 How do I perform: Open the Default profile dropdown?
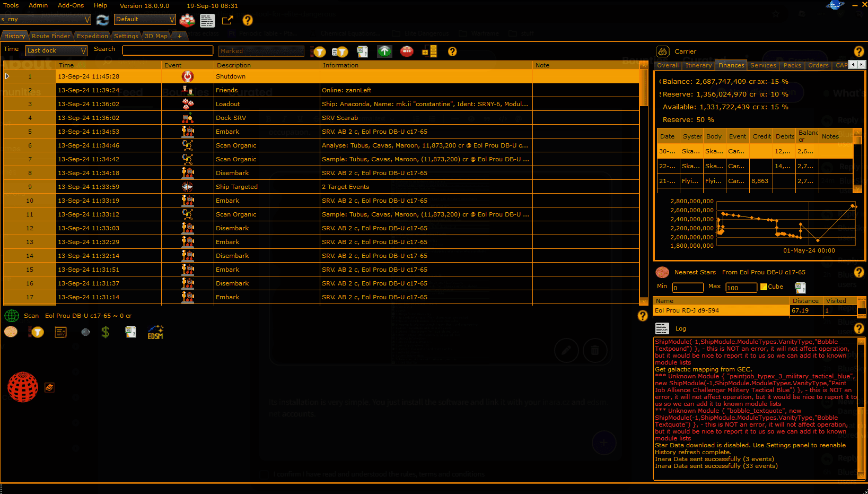coord(145,20)
